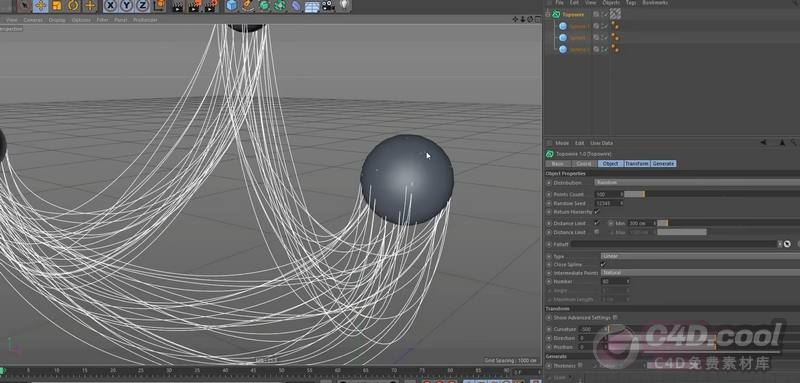Click the Light bulb icon
The image size is (800, 383).
[345, 5]
